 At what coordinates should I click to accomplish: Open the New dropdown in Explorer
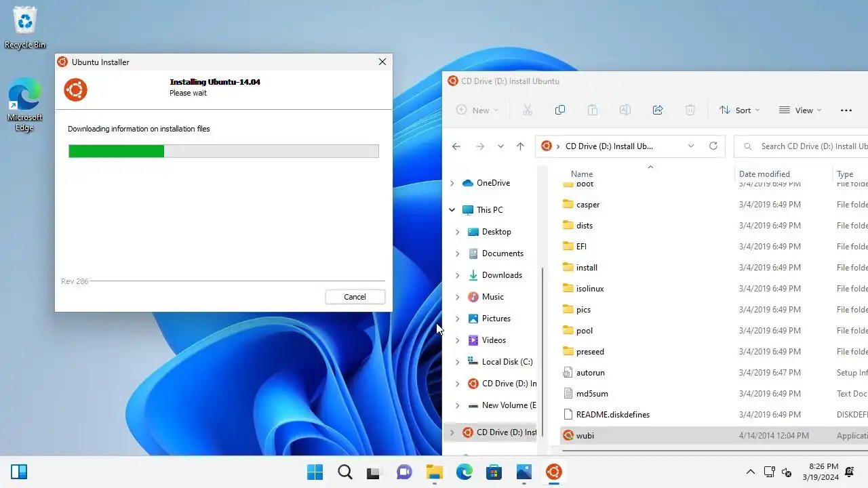(x=477, y=110)
